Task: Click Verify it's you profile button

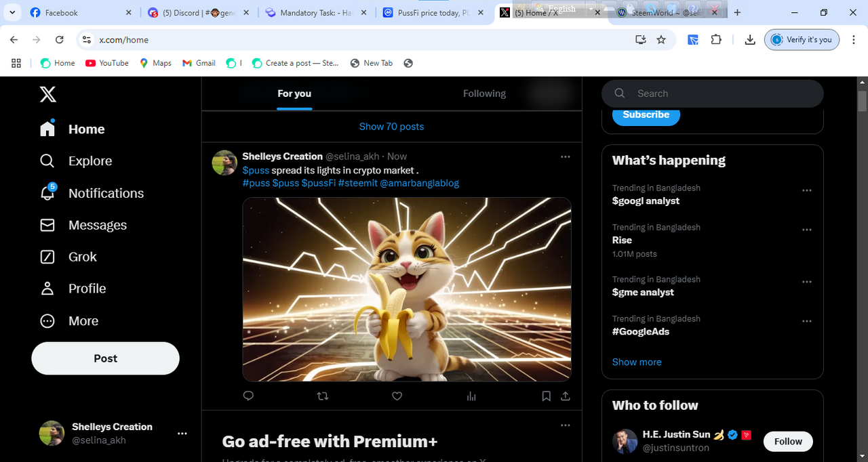Action: pyautogui.click(x=802, y=40)
